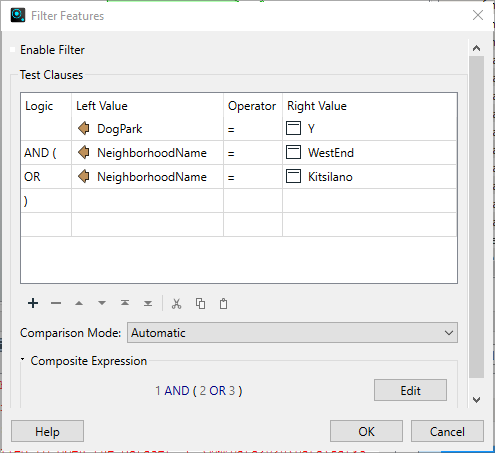Remove selected clause with minus icon
495x453 pixels.
click(x=56, y=303)
